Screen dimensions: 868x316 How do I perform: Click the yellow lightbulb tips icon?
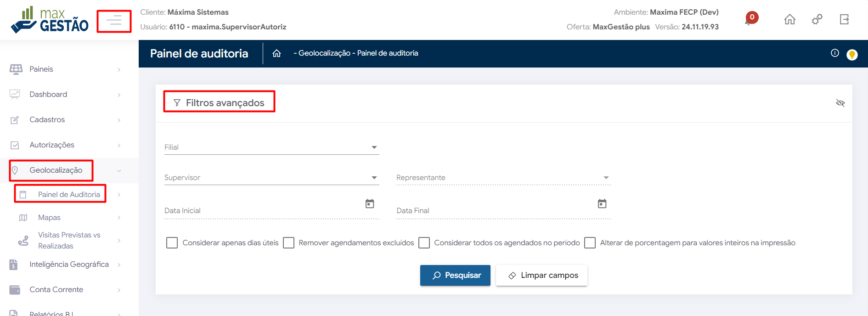coord(852,55)
